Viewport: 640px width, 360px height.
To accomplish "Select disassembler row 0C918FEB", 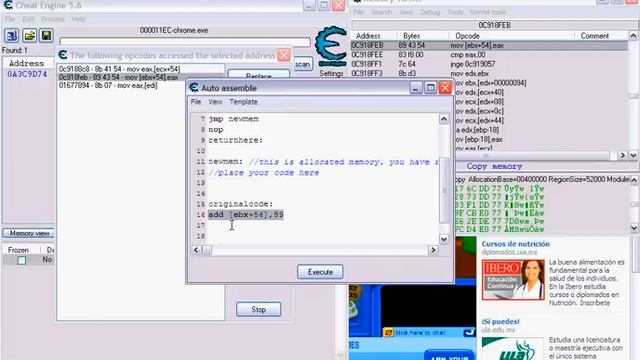I will pos(489,45).
